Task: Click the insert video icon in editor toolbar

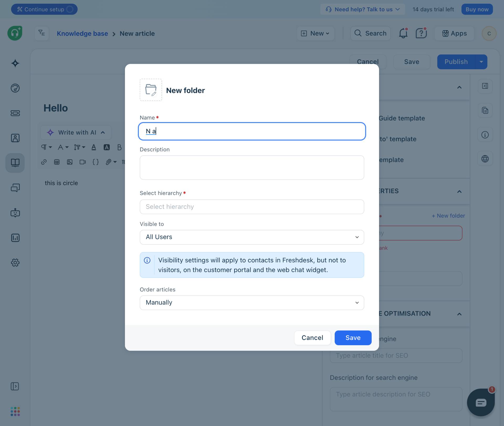Action: (83, 162)
